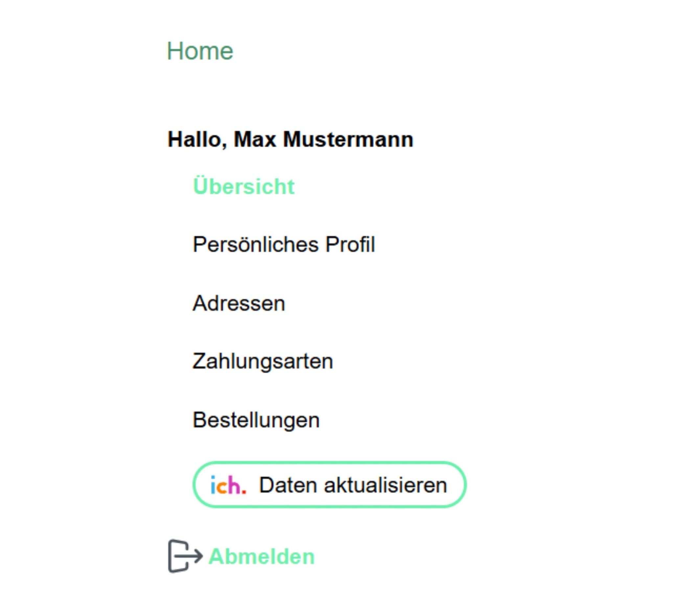
Task: Update data with the green-outlined pill button
Action: click(x=330, y=485)
